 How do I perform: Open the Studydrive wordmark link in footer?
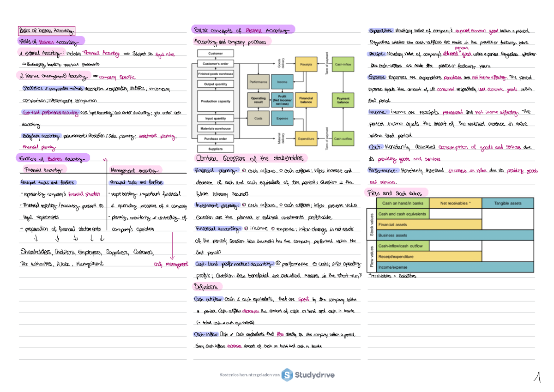314,375
